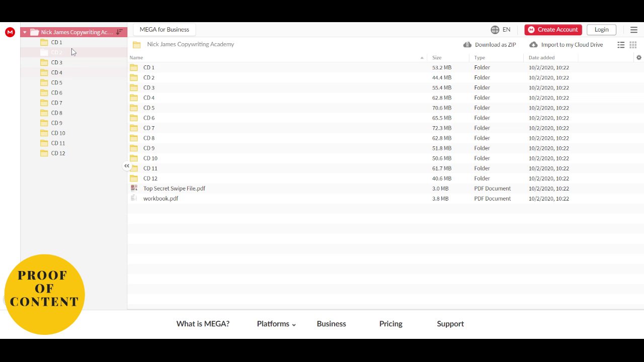Click the CD 1 folder icon in file list

tap(134, 67)
